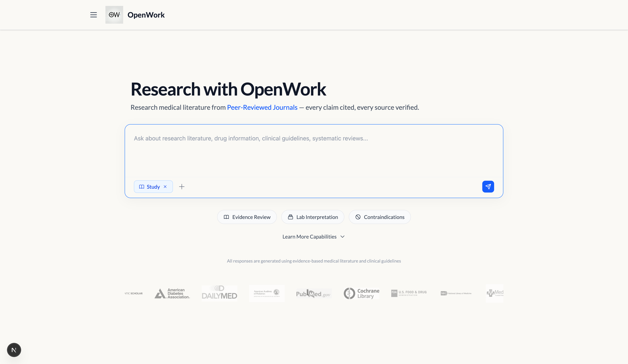
Task: Click the DailyMed logo
Action: point(219,293)
